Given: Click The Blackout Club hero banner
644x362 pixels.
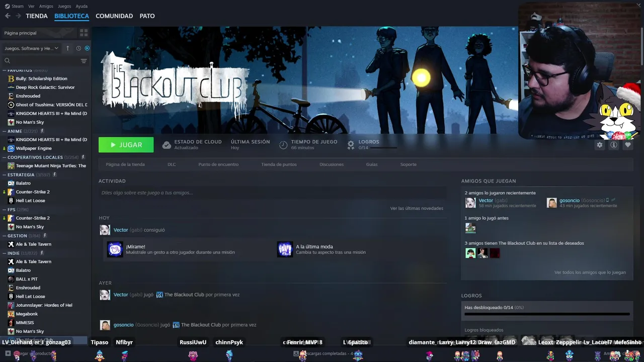Looking at the screenshot, I should [x=305, y=80].
